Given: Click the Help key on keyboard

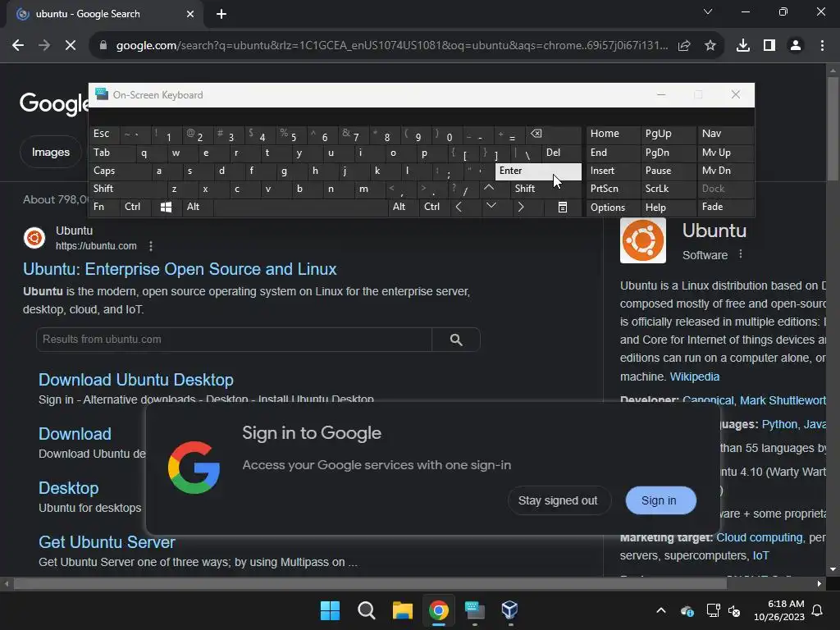Looking at the screenshot, I should pos(668,207).
